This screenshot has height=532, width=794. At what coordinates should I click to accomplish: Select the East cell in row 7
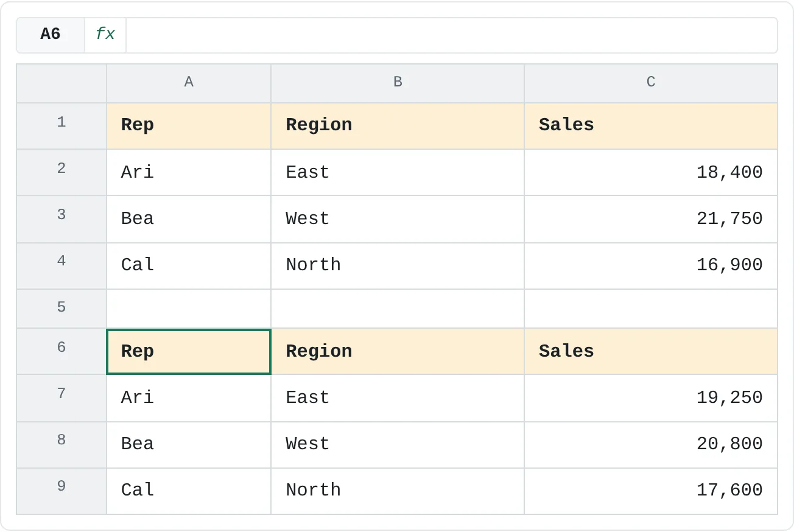point(398,398)
